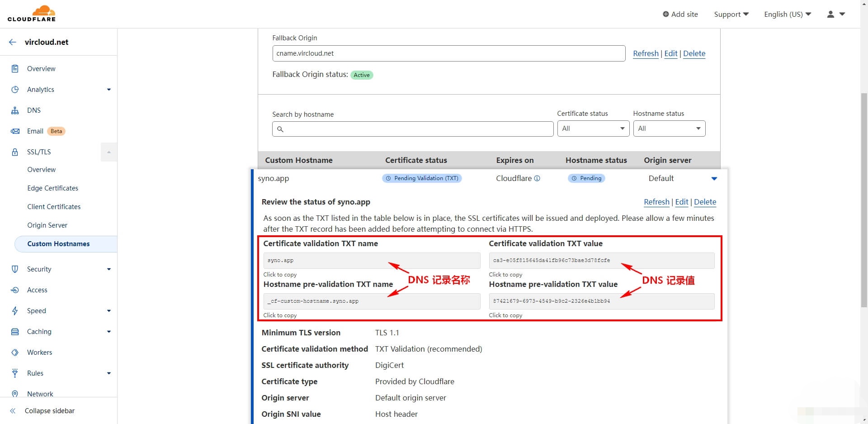The height and width of the screenshot is (424, 868).
Task: Open Edge Certificates in SSL/TLS menu
Action: 52,188
